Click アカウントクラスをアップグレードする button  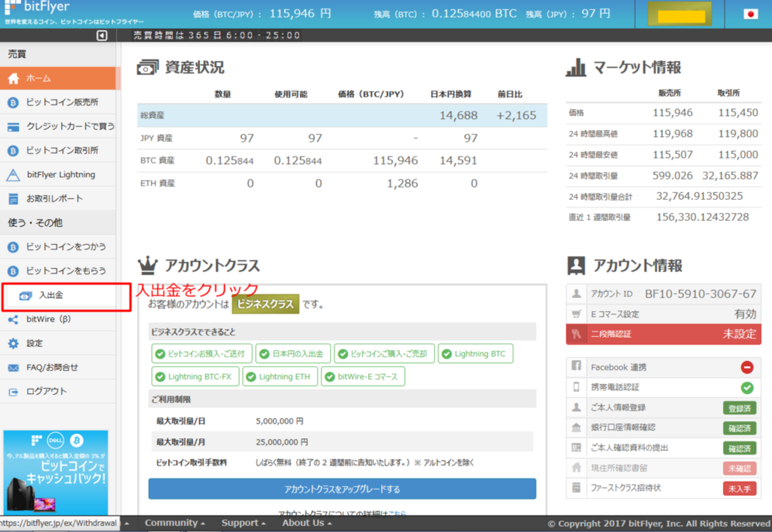(341, 488)
